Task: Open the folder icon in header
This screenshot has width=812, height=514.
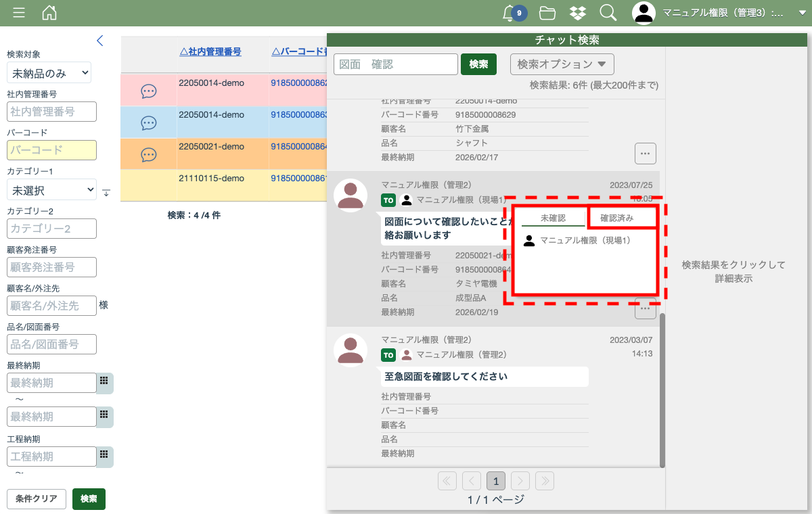Action: click(x=547, y=13)
